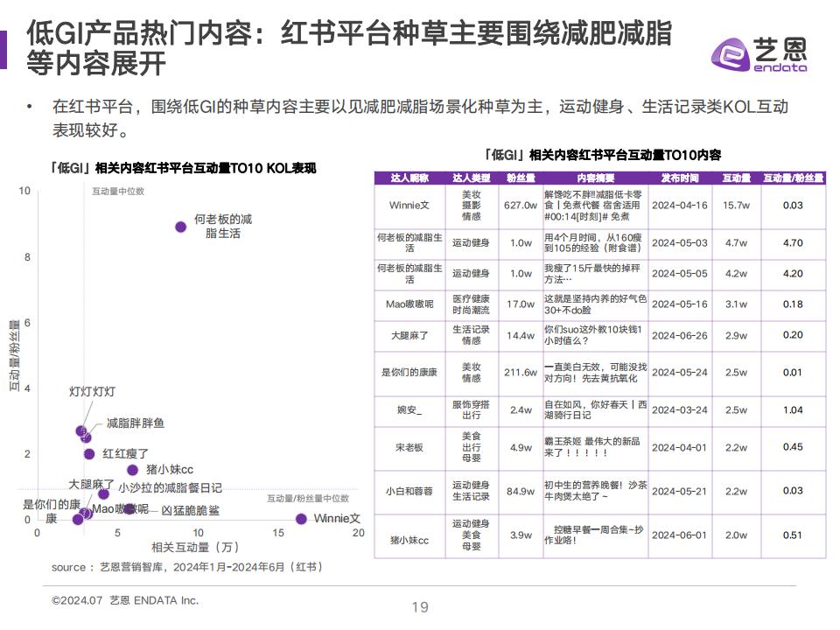Click the 627.0w fans cell
Screen dimensions: 840x630
point(520,205)
